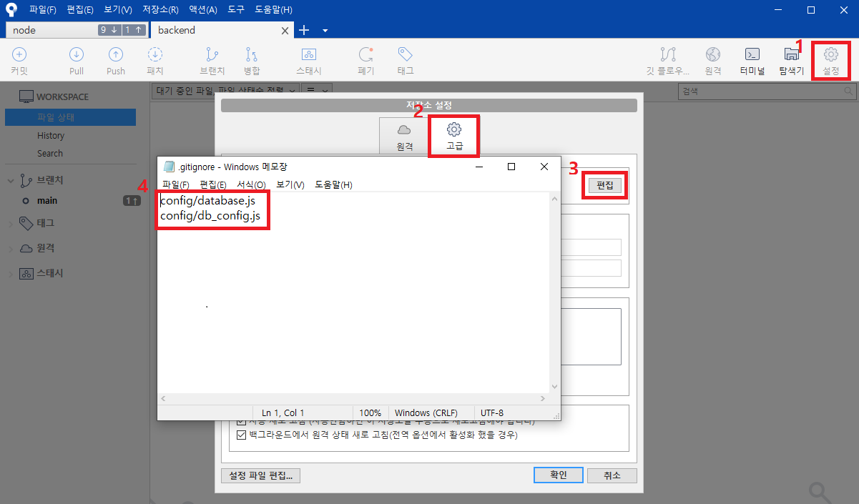
Task: Click the 설정 파일 편집... button
Action: [x=261, y=475]
